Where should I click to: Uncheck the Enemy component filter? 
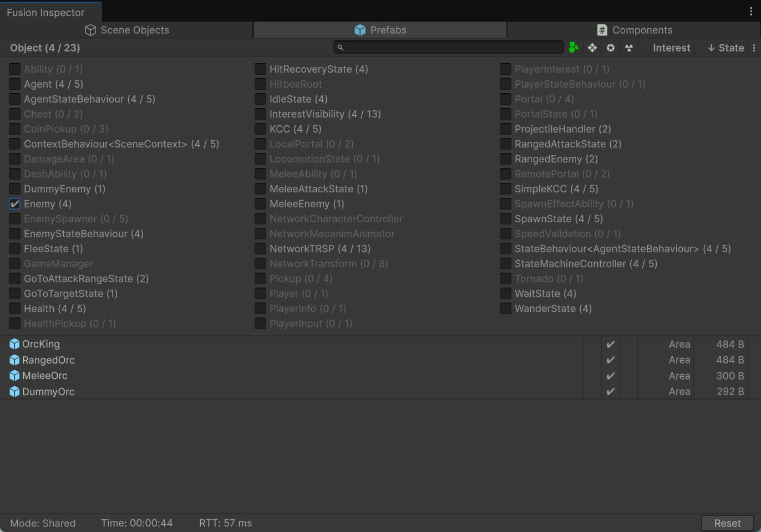coord(15,204)
